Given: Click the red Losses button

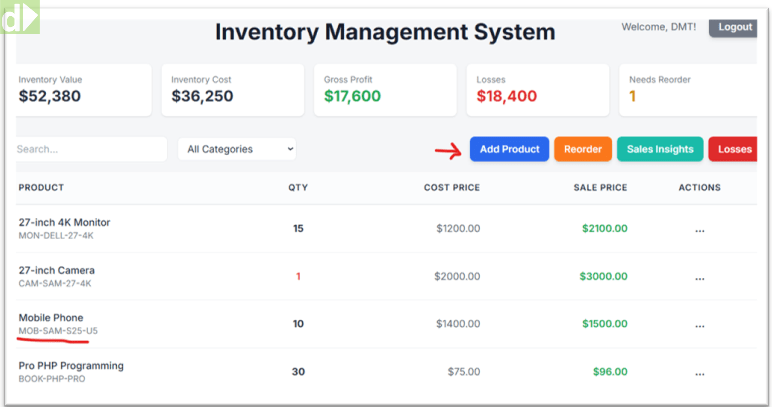Looking at the screenshot, I should click(733, 149).
